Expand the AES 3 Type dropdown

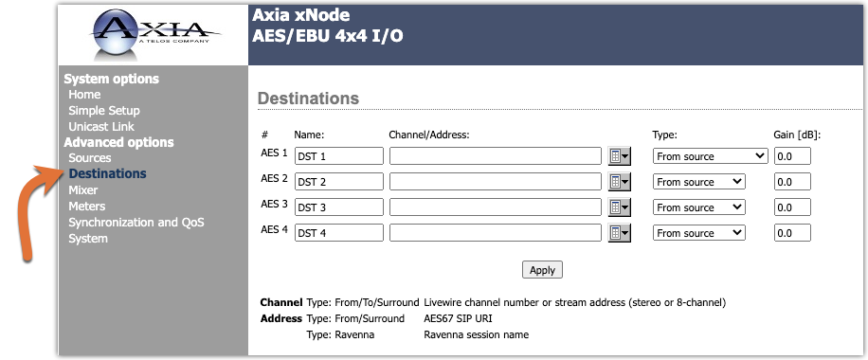tap(699, 207)
